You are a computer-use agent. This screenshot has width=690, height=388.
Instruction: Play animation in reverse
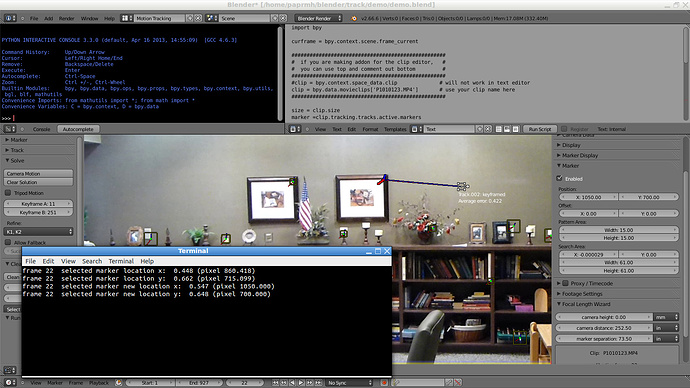[292, 383]
